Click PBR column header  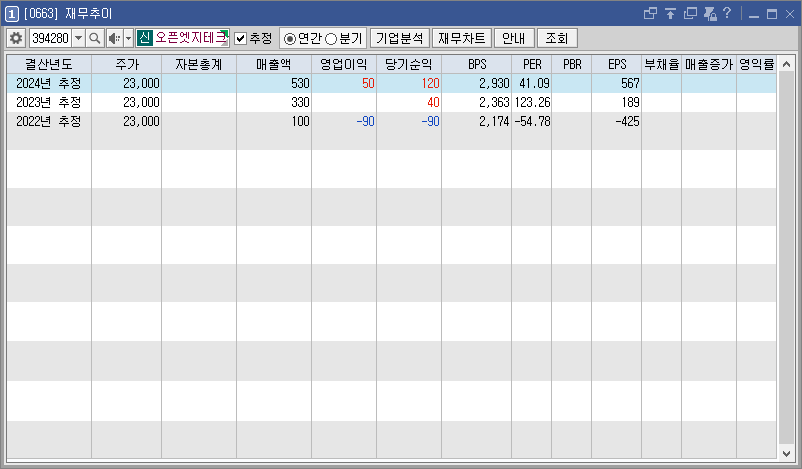(x=572, y=64)
